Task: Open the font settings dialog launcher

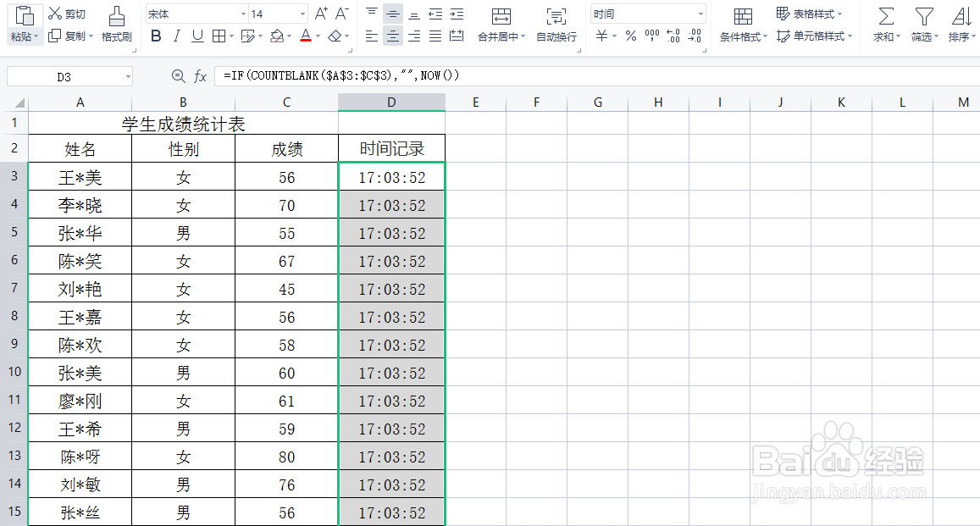Action: [x=351, y=50]
